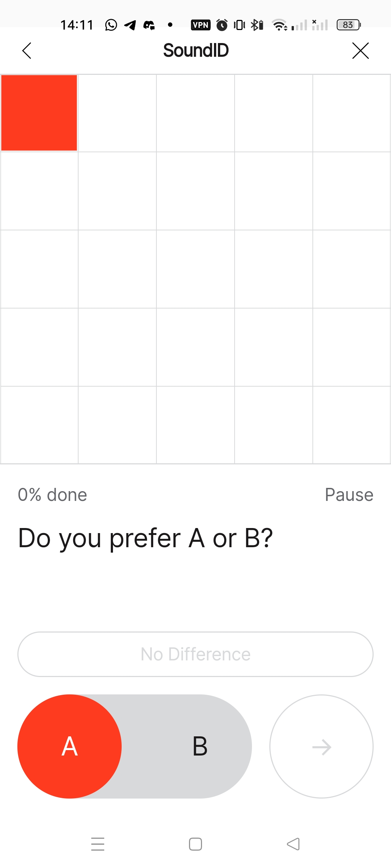Image resolution: width=391 pixels, height=868 pixels.
Task: Tap the Android home square icon
Action: 195,844
